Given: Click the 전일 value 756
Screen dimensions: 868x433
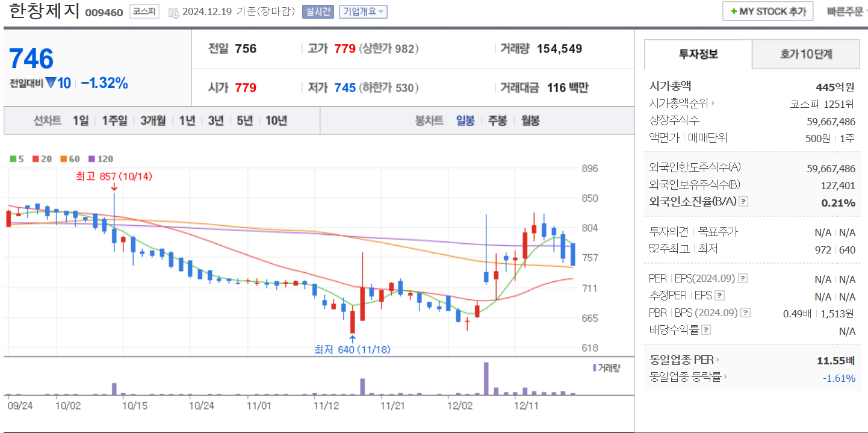Looking at the screenshot, I should pos(246,49).
